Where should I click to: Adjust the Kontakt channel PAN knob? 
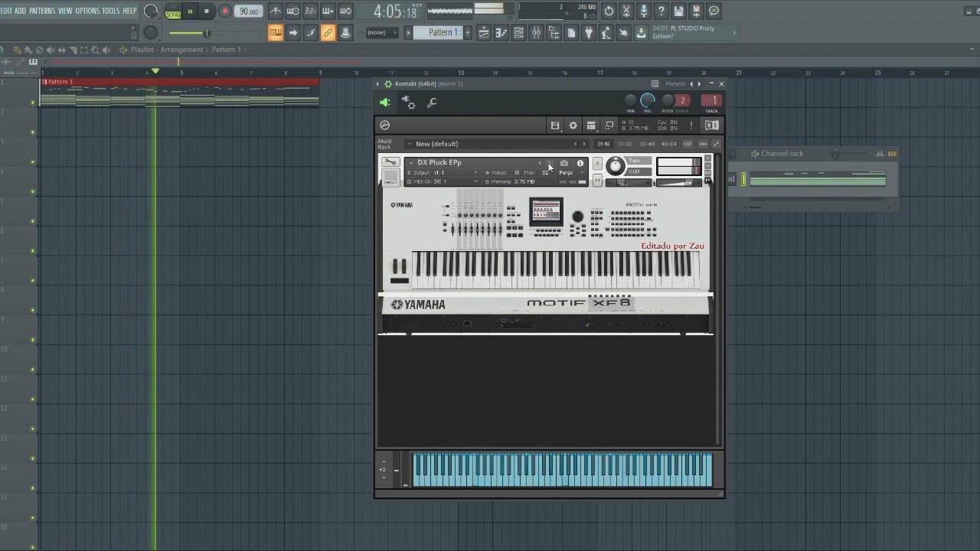point(630,100)
